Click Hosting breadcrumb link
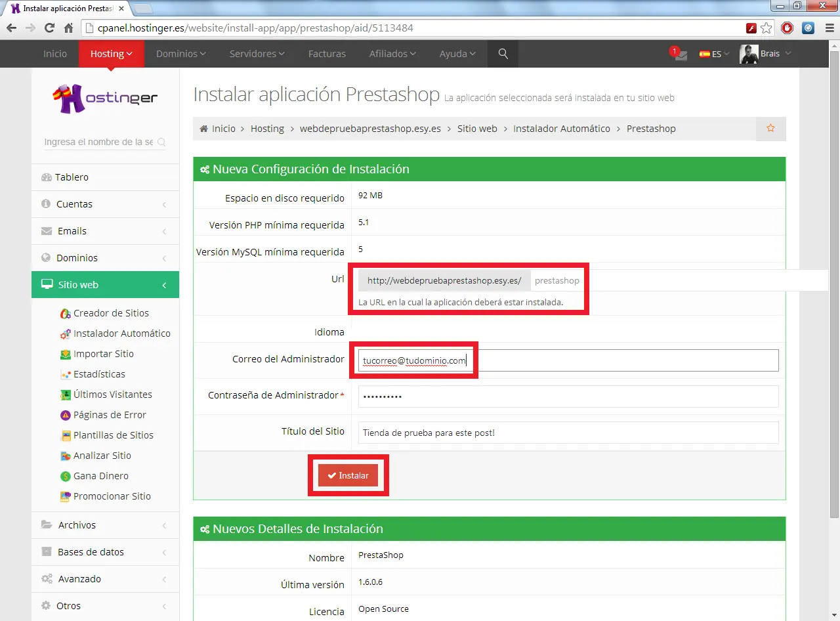The width and height of the screenshot is (840, 621). (267, 129)
